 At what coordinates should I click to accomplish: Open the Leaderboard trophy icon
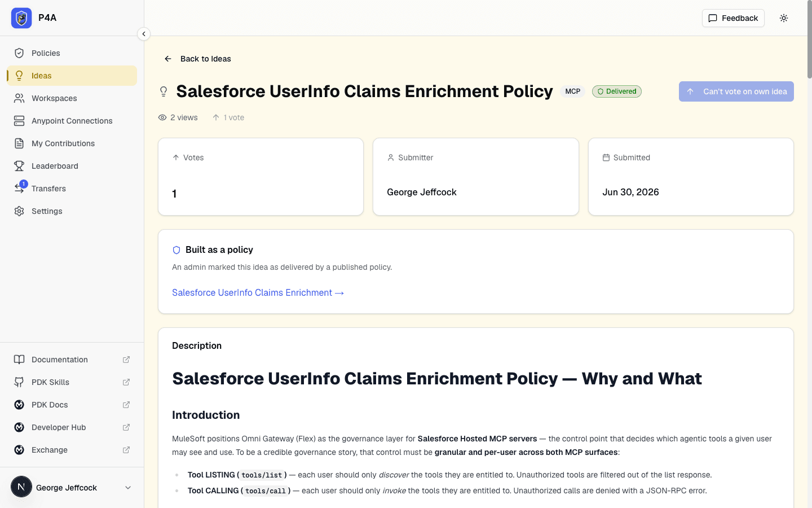click(19, 166)
